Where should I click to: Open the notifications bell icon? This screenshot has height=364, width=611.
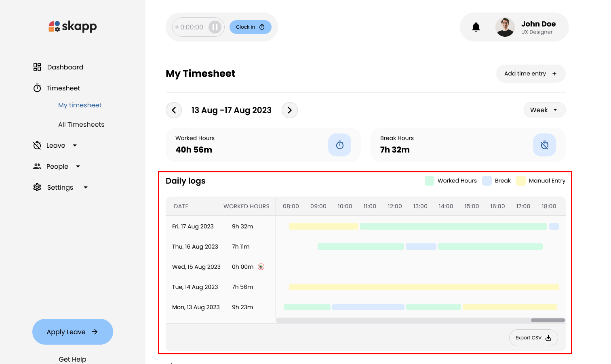point(476,27)
